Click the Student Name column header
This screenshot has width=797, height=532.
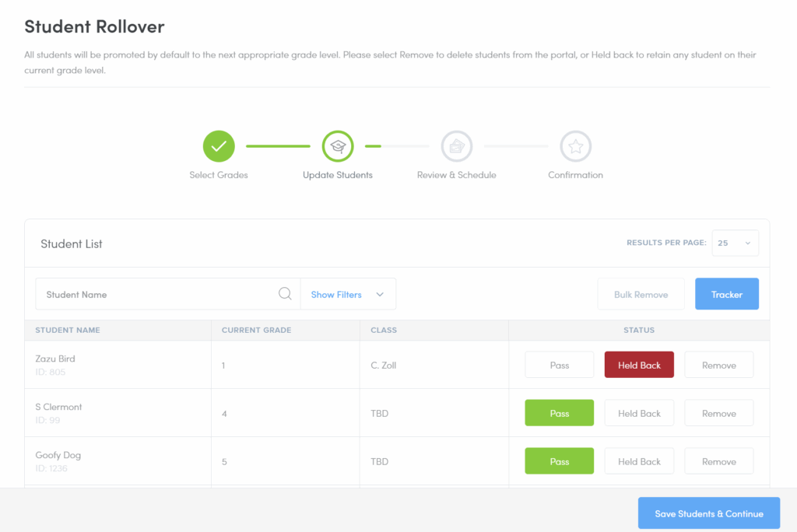[68, 330]
